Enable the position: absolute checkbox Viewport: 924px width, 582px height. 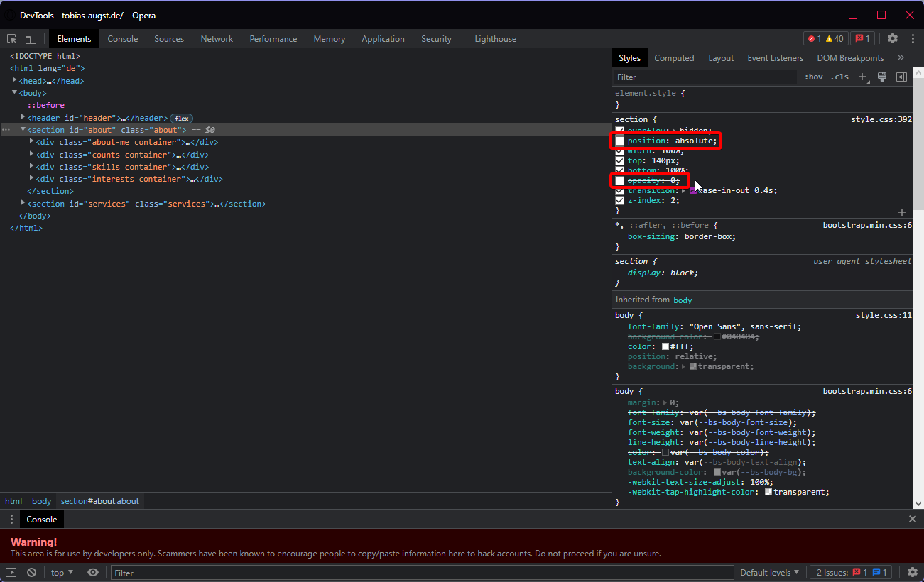619,141
